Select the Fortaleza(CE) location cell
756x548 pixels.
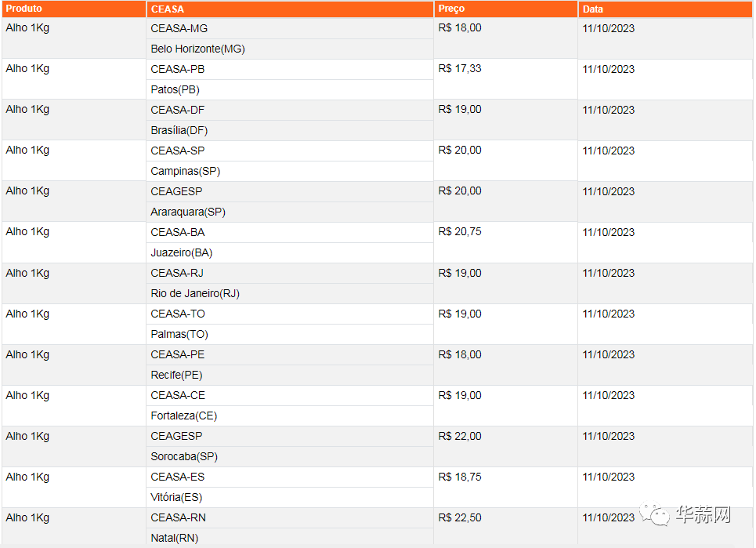click(x=184, y=416)
